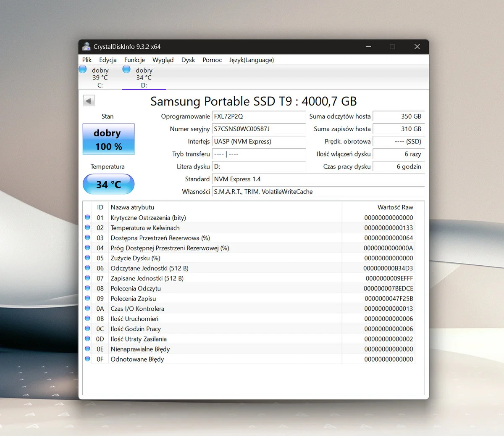Switch to the D: drive tab
The width and height of the screenshot is (504, 436).
point(144,78)
